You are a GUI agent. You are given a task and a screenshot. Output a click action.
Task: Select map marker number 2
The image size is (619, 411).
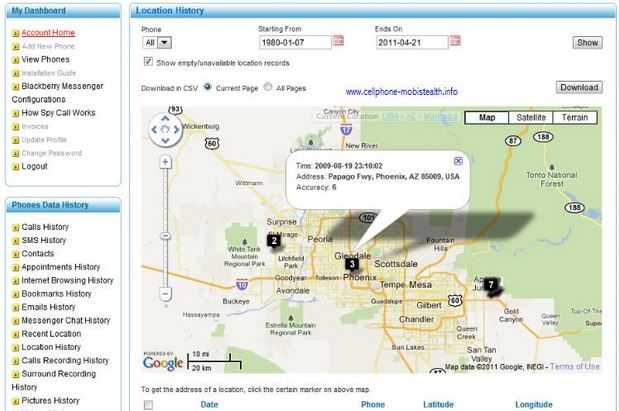[274, 241]
